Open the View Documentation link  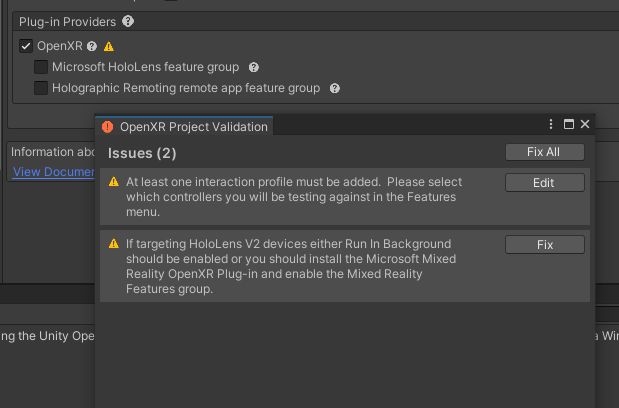[x=54, y=172]
